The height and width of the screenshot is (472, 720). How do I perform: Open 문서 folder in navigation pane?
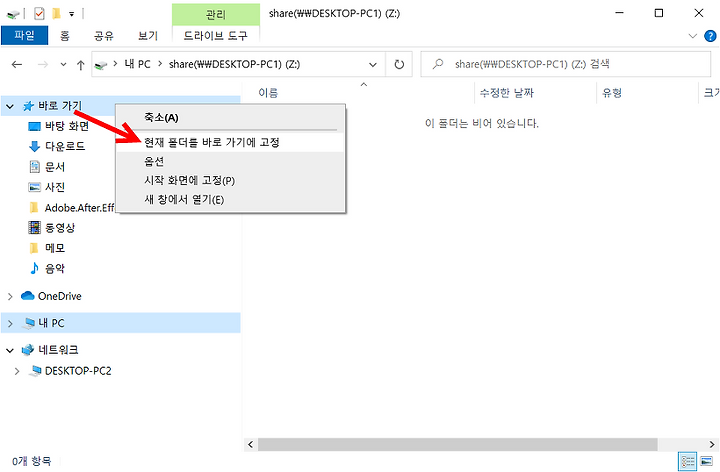(55, 167)
